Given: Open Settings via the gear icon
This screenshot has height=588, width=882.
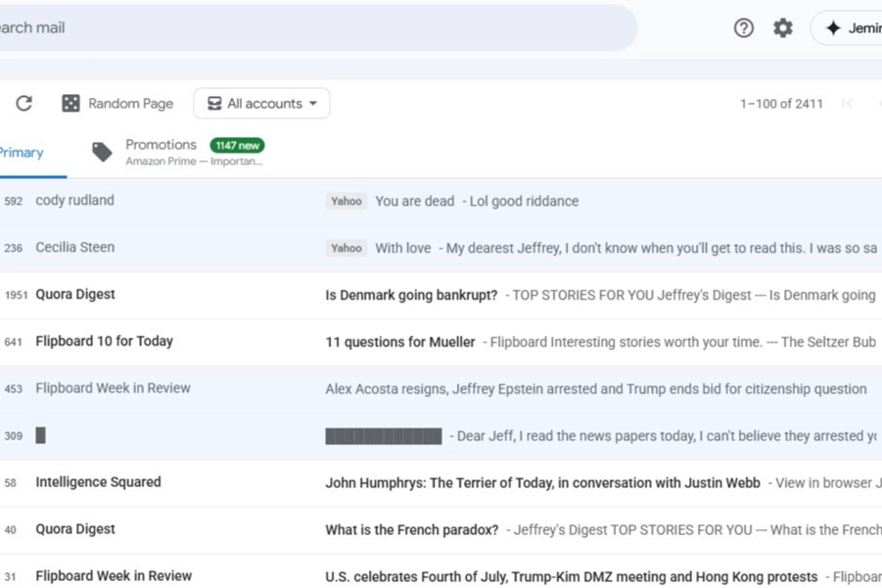Looking at the screenshot, I should click(x=783, y=28).
